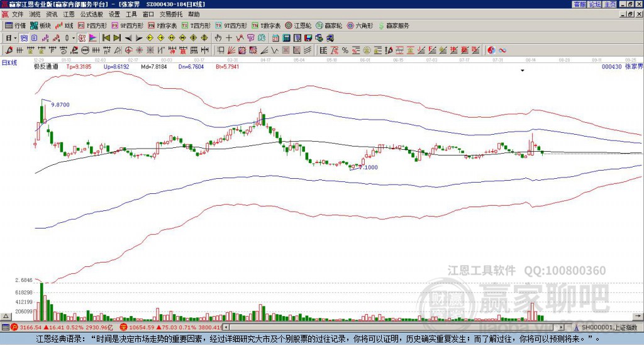Open 赢家服务 service button
644x345 pixels.
(x=394, y=25)
